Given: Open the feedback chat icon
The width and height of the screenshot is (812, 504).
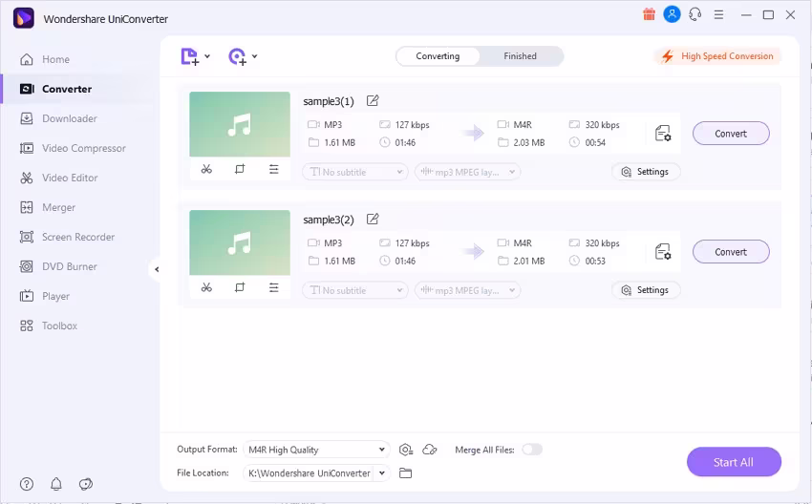Looking at the screenshot, I should click(85, 484).
